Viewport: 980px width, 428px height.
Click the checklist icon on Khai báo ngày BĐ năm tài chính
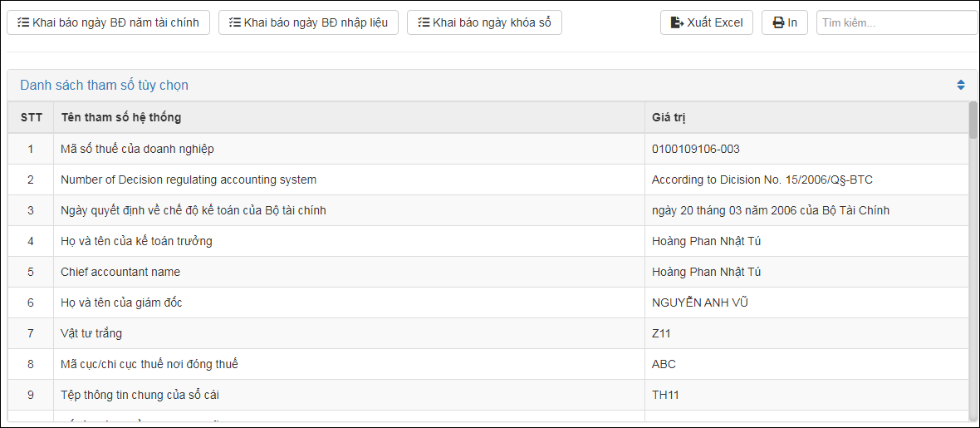coord(23,22)
